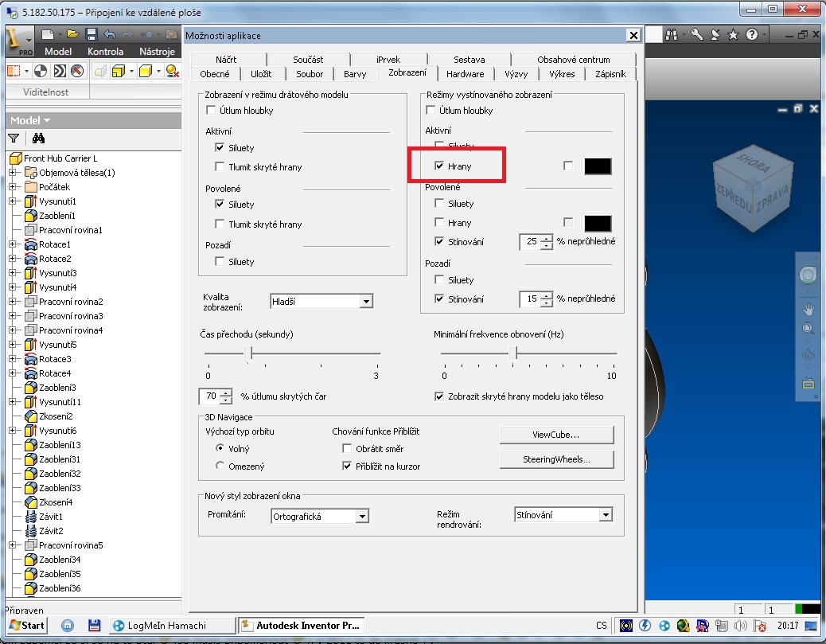This screenshot has width=826, height=644.
Task: Switch to the Hardware tab
Action: pos(465,74)
